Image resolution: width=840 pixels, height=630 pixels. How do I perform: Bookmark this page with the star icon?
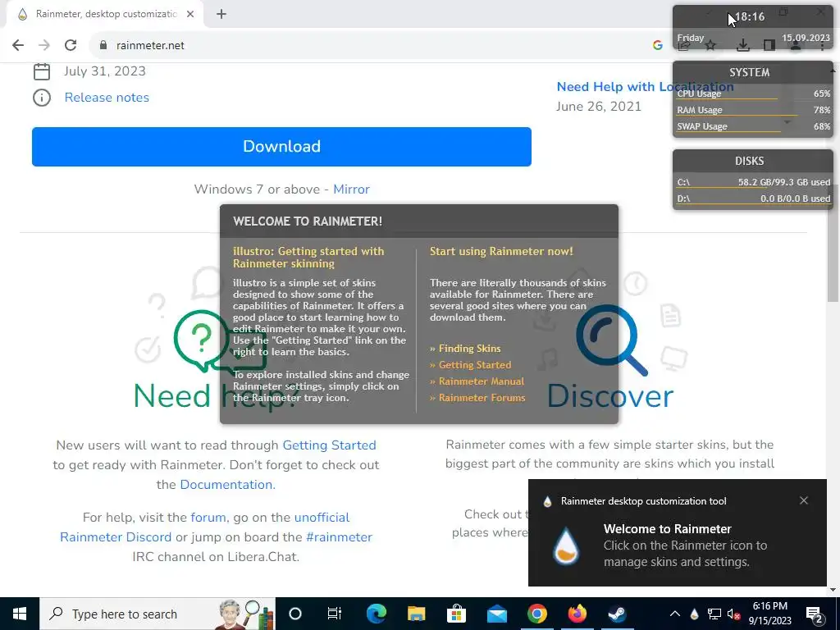click(711, 46)
